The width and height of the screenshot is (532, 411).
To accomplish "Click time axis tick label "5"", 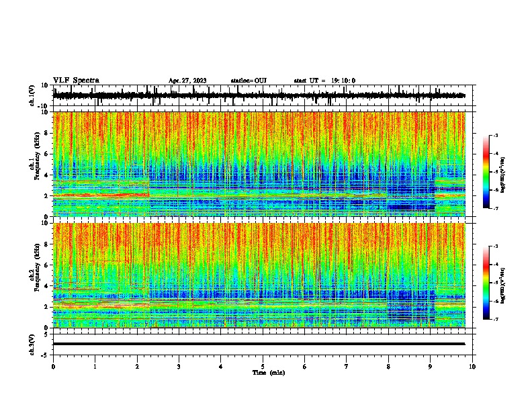I will 263,367.
